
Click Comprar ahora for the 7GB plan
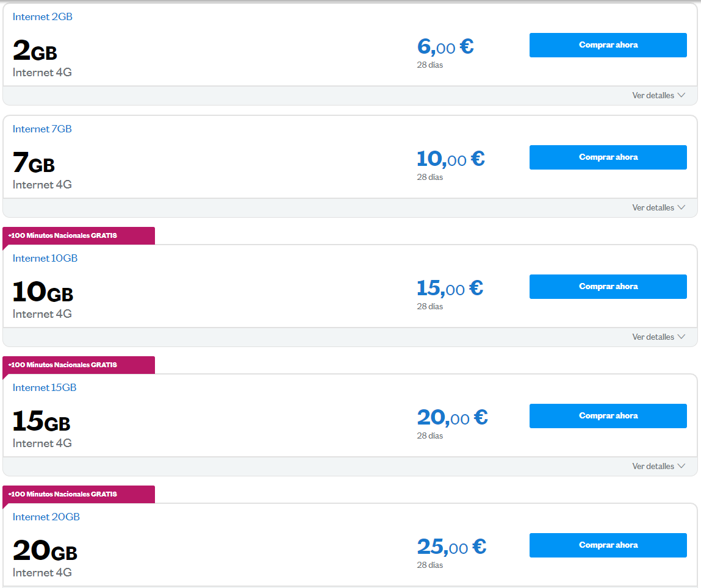(x=608, y=157)
